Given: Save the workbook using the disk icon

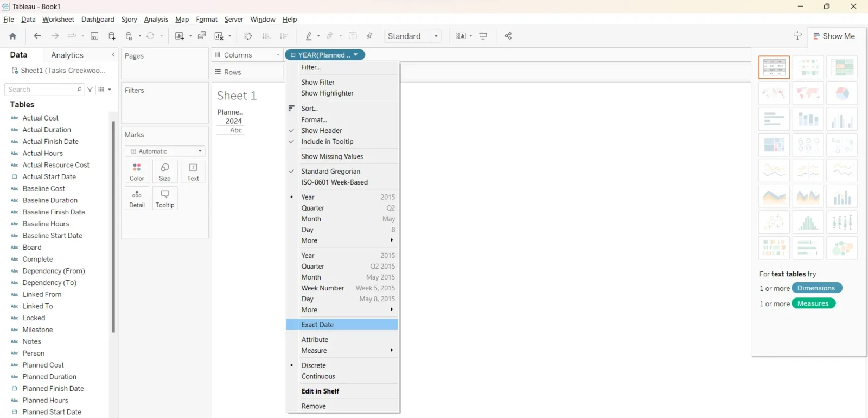Looking at the screenshot, I should click(94, 36).
